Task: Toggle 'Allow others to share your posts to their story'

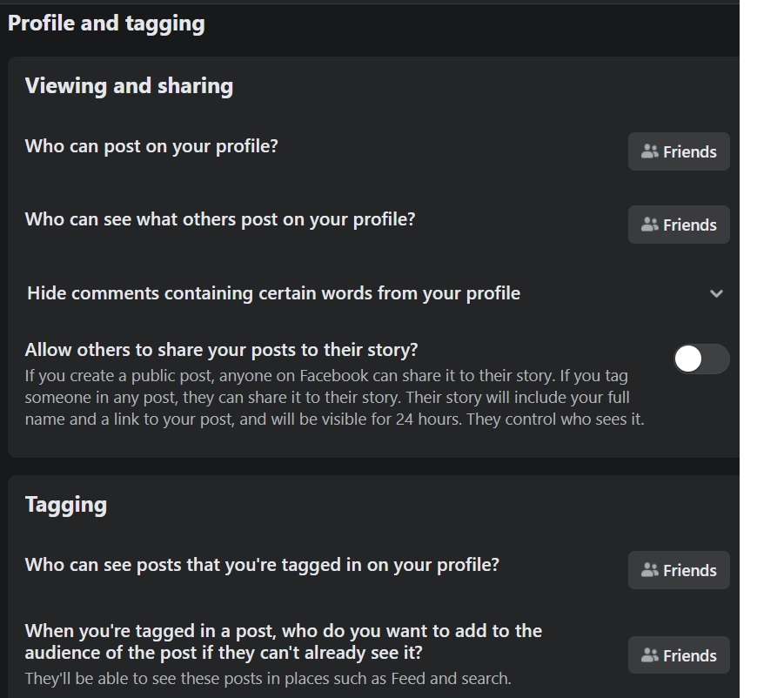Action: tap(701, 359)
